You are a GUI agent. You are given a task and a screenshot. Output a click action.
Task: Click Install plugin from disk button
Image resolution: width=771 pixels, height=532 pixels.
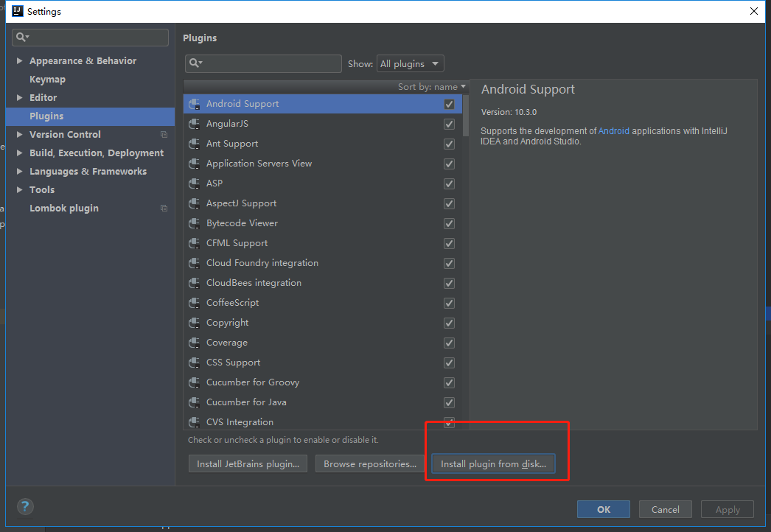[x=493, y=463]
